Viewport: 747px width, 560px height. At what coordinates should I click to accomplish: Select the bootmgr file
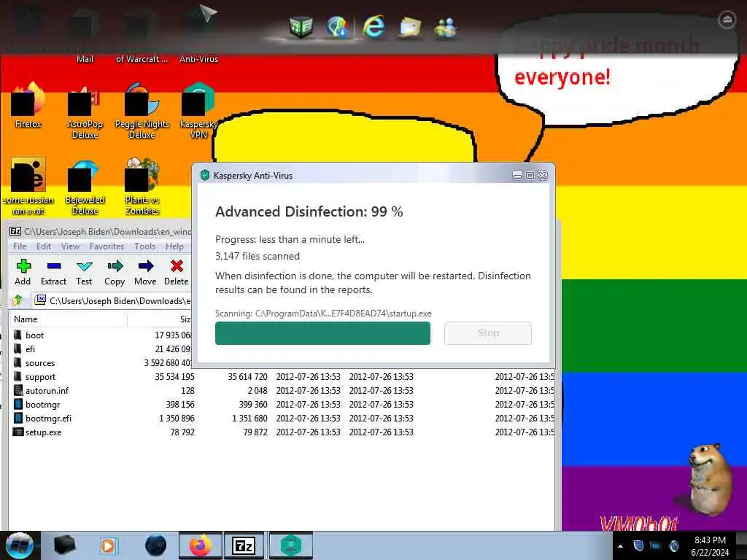click(282, 404)
